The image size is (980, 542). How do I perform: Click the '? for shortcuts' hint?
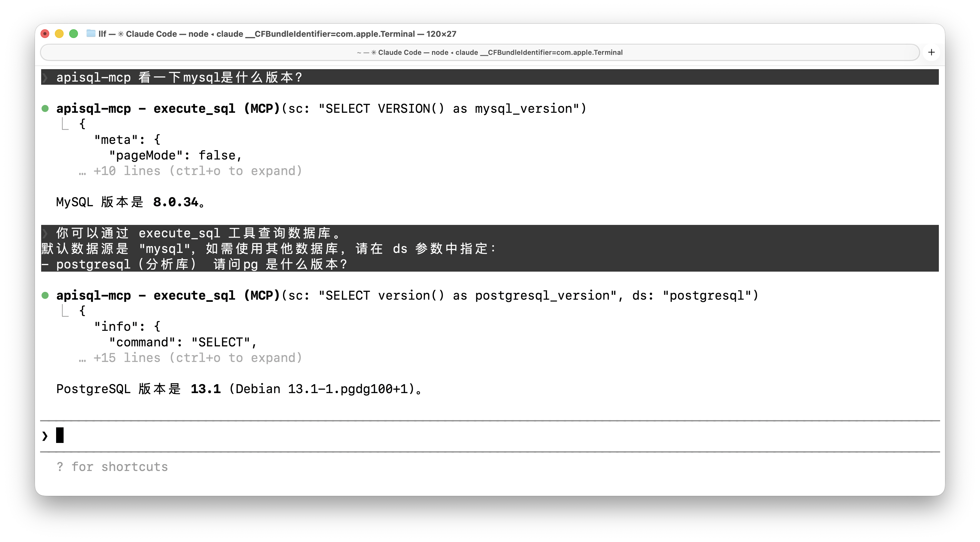pos(112,467)
